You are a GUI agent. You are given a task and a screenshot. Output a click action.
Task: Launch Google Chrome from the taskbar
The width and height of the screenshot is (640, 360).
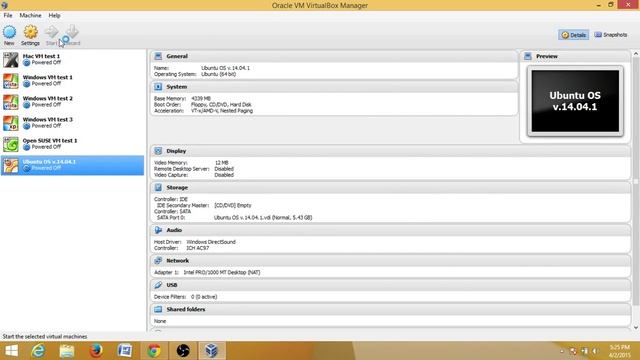point(154,351)
